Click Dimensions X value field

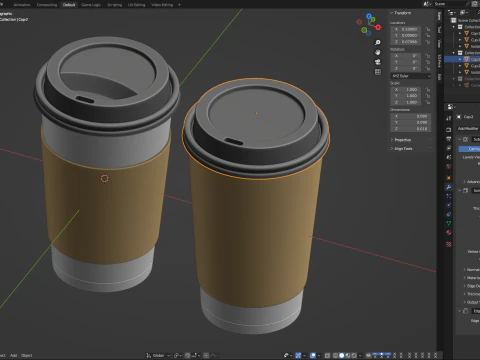pyautogui.click(x=411, y=116)
